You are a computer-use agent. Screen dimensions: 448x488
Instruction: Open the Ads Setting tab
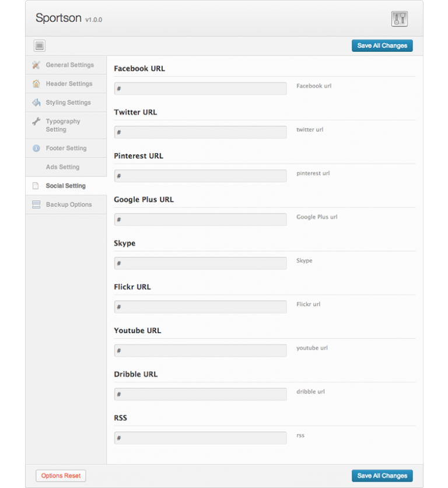[62, 167]
